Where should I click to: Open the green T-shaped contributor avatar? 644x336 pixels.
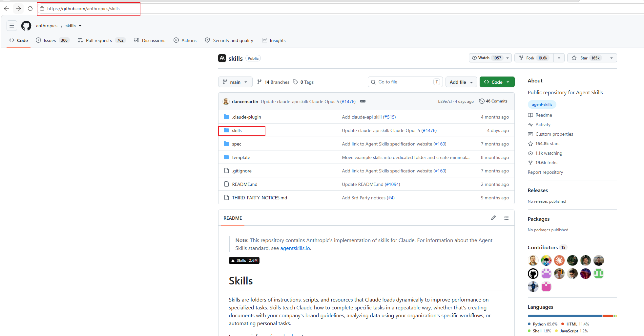(599, 274)
